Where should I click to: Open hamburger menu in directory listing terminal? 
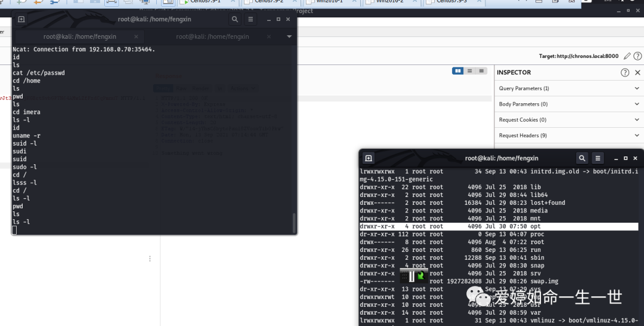pos(597,158)
